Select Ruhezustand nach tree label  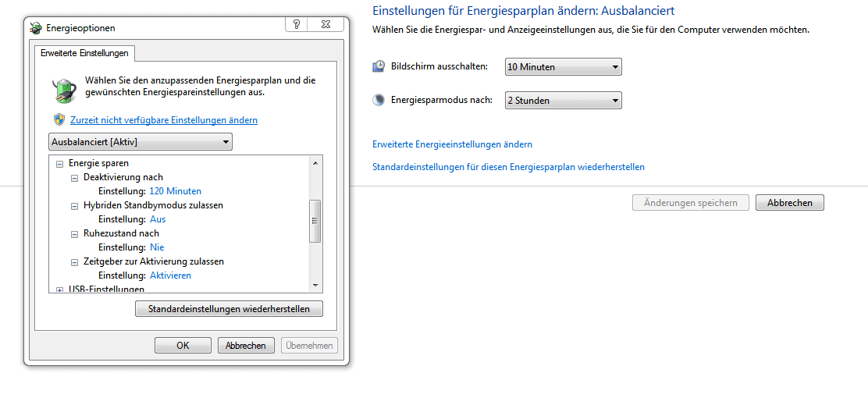(121, 233)
